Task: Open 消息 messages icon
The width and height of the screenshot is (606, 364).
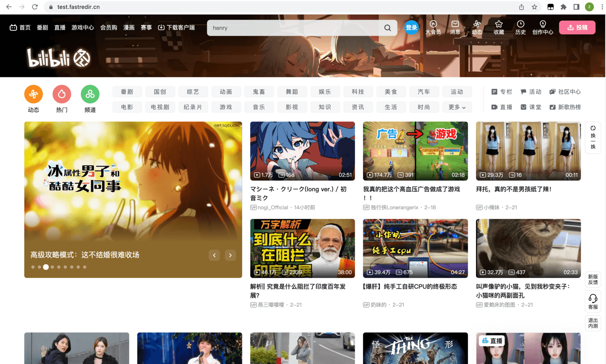Action: tap(455, 27)
